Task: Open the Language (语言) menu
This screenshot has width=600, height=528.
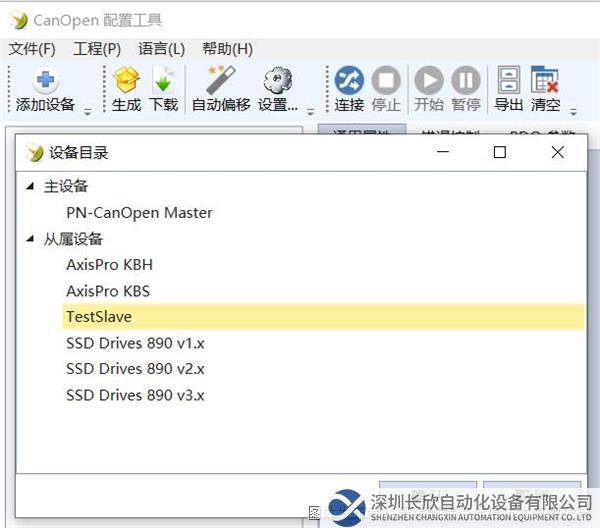Action: pos(161,49)
